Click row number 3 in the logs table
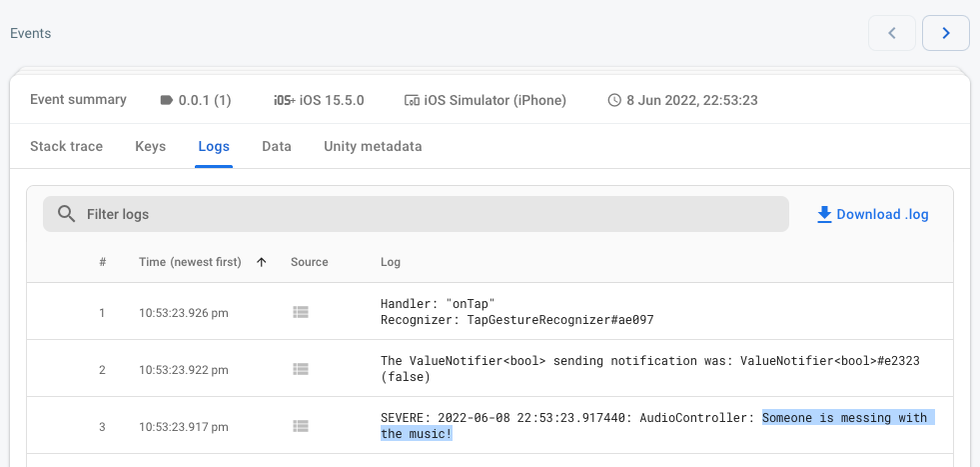The image size is (980, 467). click(102, 427)
